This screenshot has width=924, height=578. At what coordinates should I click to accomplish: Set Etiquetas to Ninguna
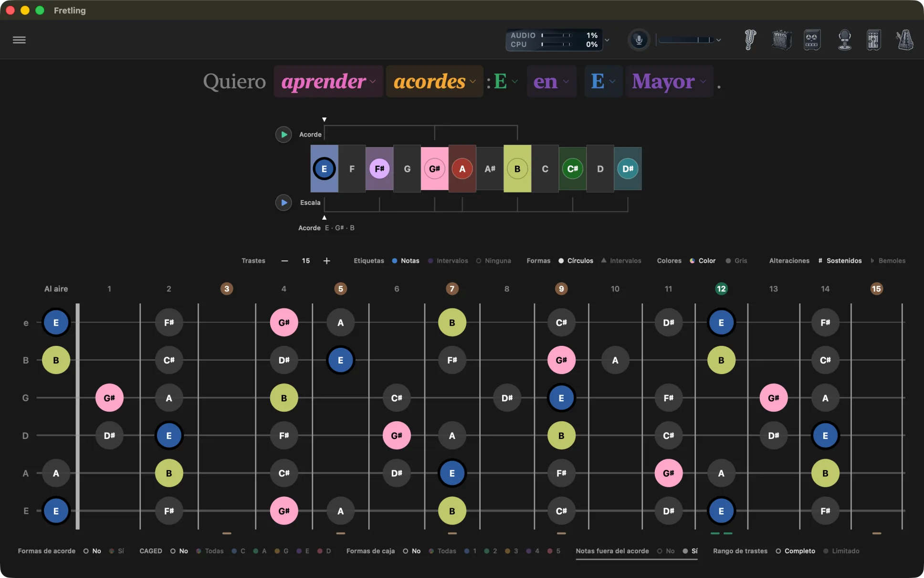(x=493, y=261)
